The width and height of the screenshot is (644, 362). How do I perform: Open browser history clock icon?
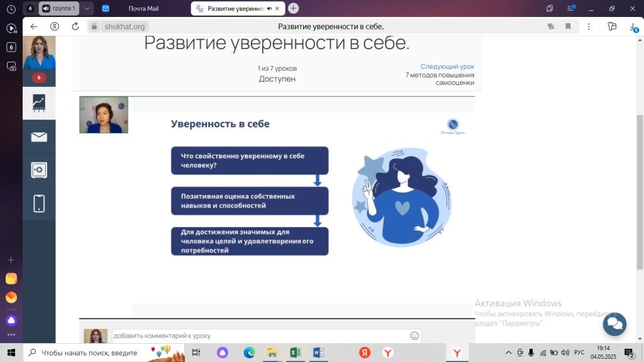click(11, 9)
